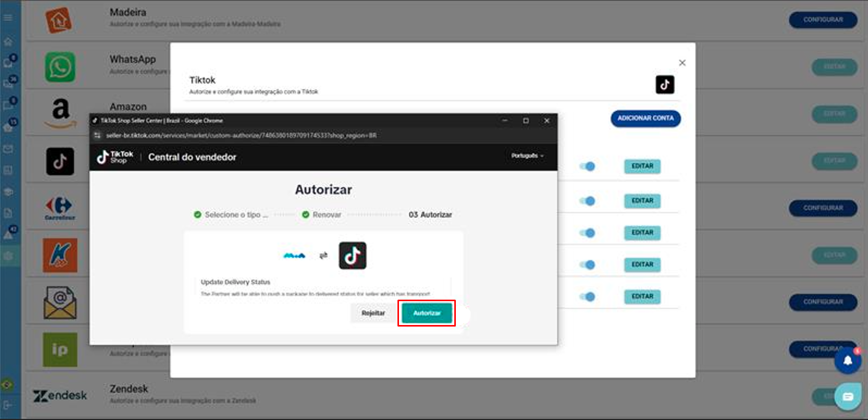Click the topmost EDITAR button in Tiktok modal

(x=643, y=166)
